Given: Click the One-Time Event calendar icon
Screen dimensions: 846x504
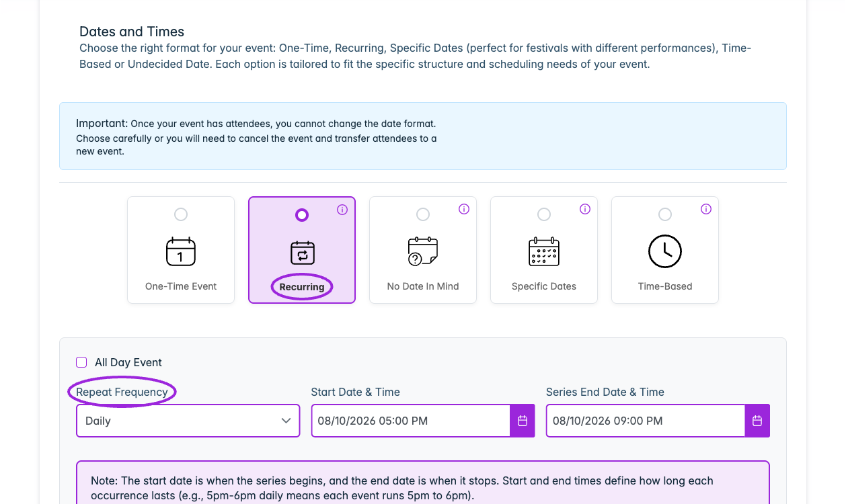Looking at the screenshot, I should coord(181,251).
